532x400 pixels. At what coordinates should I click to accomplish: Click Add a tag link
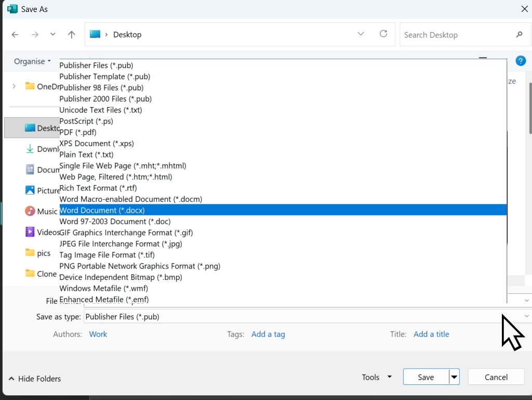click(268, 334)
